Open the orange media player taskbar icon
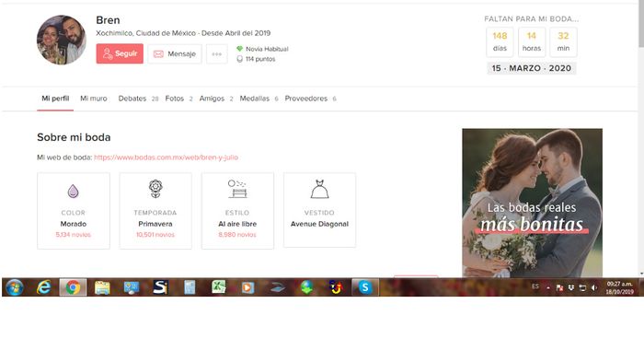644x362 pixels. tap(247, 287)
